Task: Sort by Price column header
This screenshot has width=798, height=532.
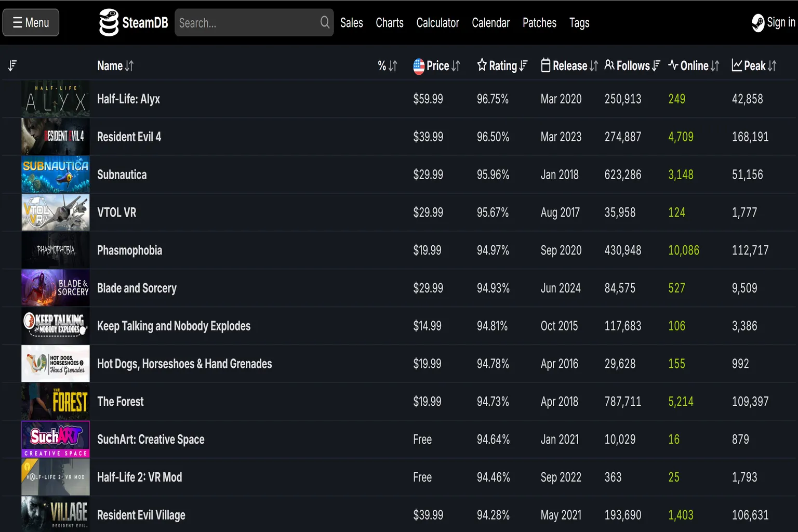Action: click(443, 66)
